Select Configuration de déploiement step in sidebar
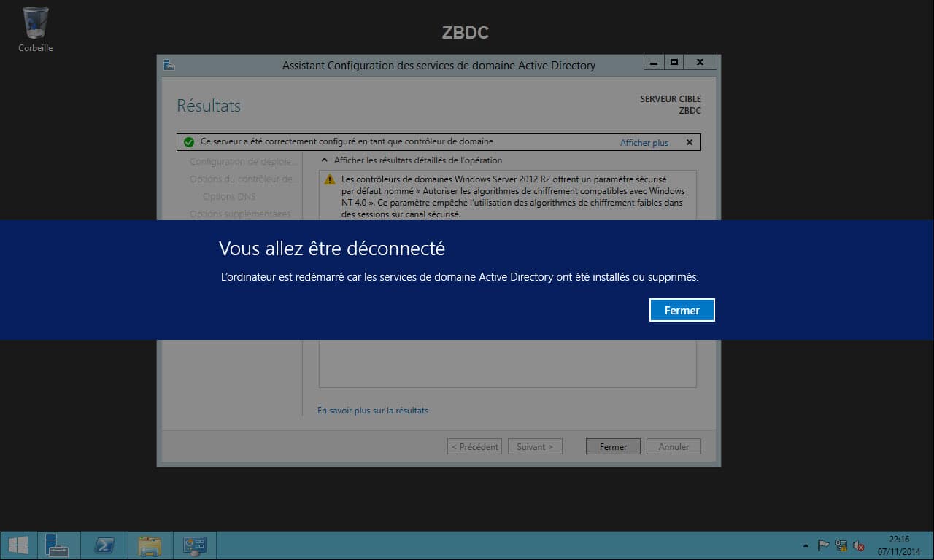This screenshot has width=934, height=560. click(x=244, y=162)
